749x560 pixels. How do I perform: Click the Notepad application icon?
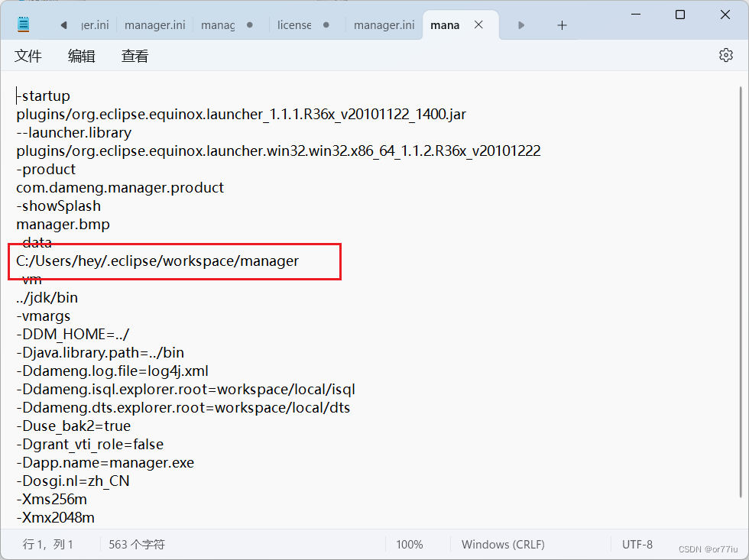click(x=21, y=24)
